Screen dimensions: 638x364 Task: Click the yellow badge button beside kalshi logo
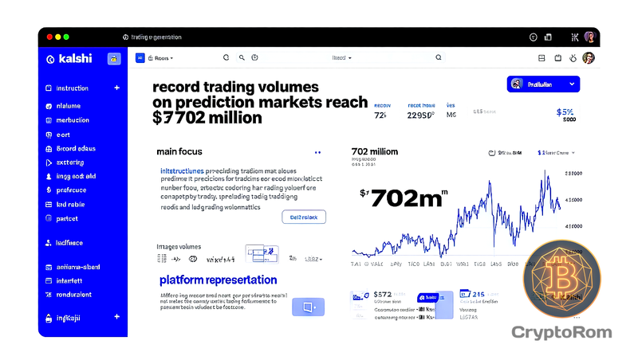114,59
